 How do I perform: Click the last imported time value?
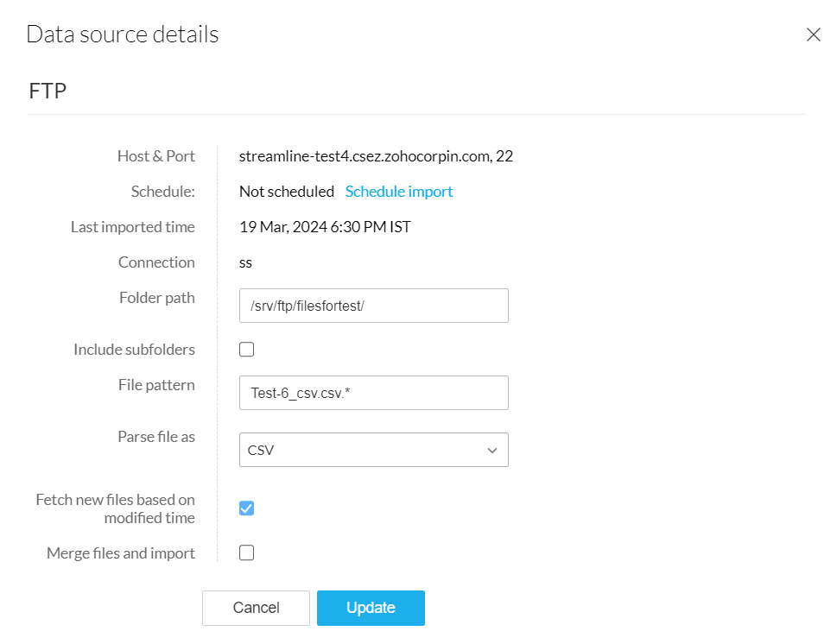point(325,227)
